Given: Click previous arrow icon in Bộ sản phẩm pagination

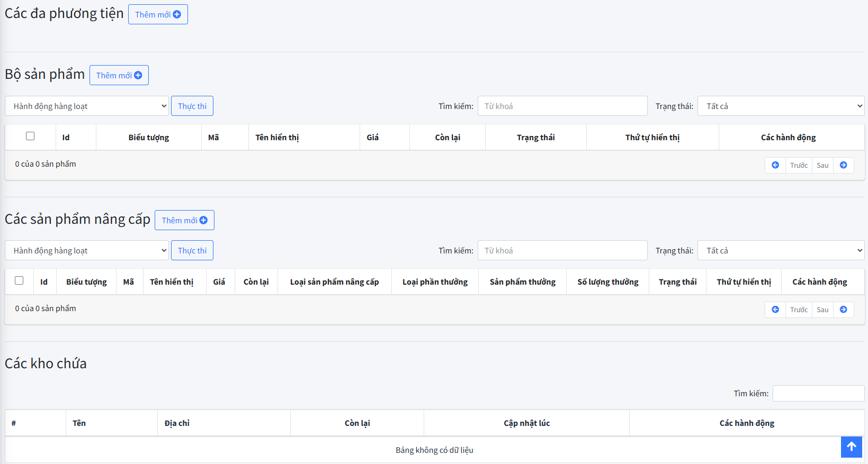Looking at the screenshot, I should coord(775,165).
